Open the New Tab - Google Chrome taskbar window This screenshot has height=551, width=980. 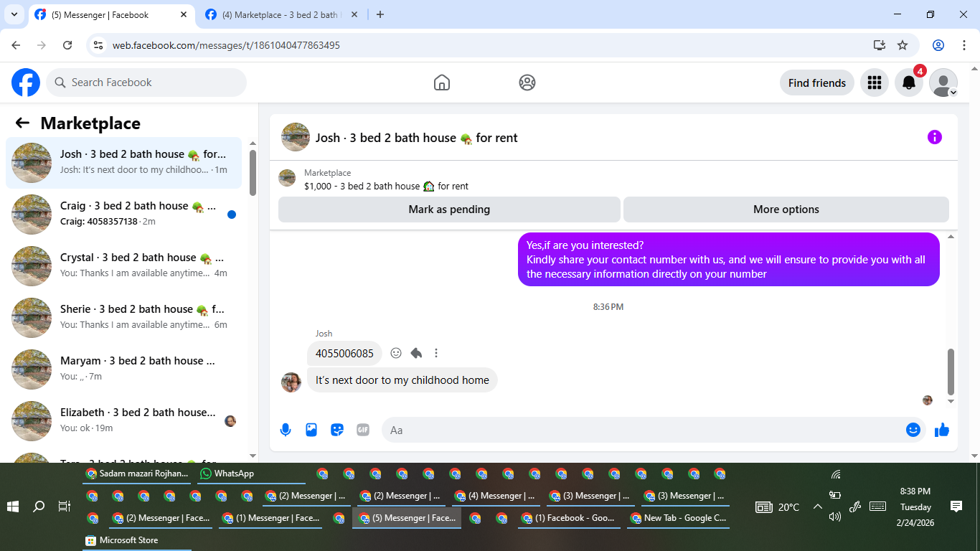point(678,518)
